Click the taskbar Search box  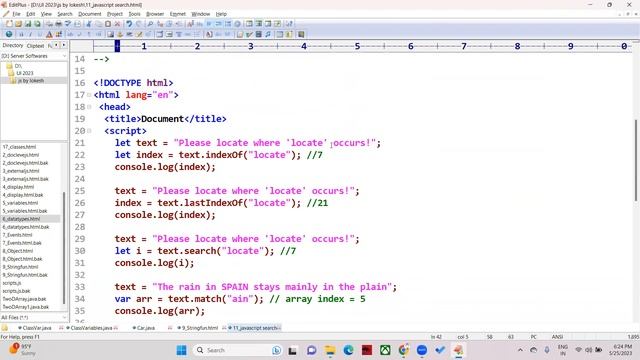coord(237,350)
